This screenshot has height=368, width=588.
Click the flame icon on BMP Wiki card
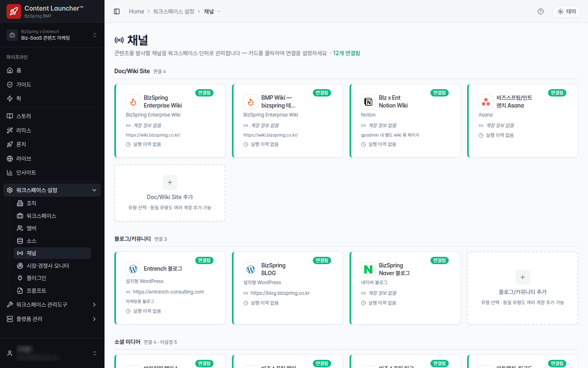(x=251, y=102)
